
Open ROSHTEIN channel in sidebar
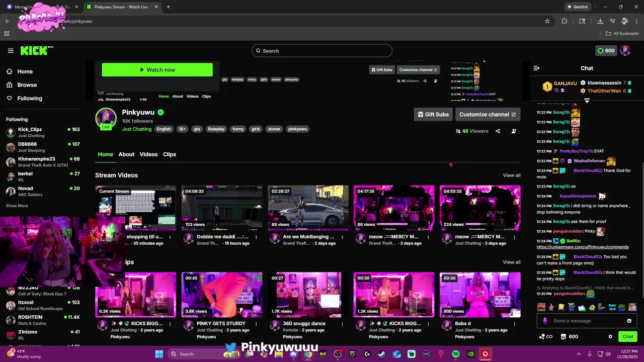[x=43, y=320]
